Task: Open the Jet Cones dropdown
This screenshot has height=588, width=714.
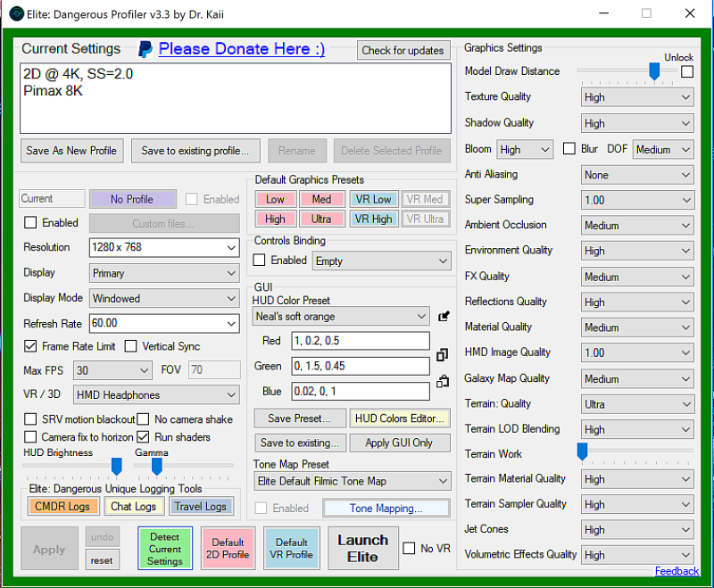Action: coord(637,530)
